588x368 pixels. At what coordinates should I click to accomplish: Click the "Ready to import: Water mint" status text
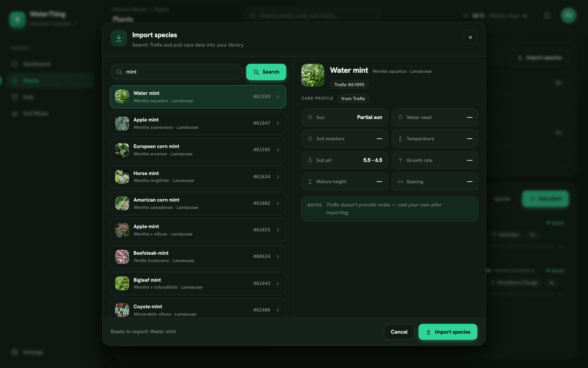click(143, 331)
